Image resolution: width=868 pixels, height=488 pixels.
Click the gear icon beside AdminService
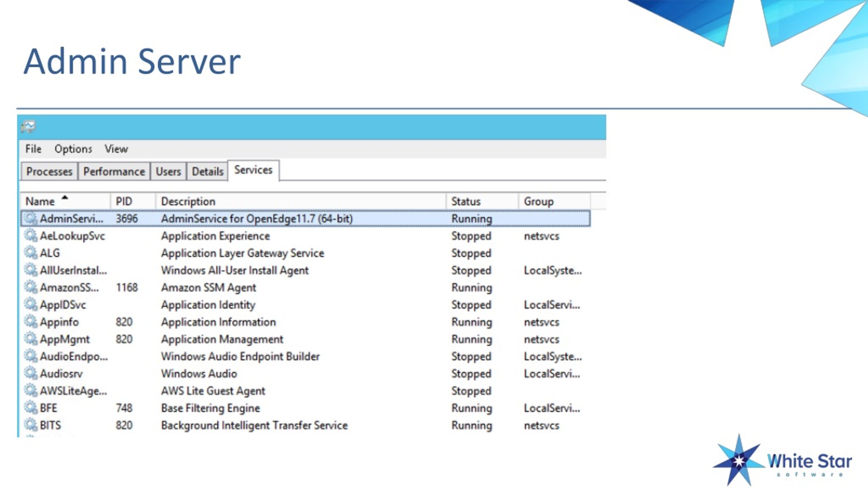pyautogui.click(x=31, y=218)
